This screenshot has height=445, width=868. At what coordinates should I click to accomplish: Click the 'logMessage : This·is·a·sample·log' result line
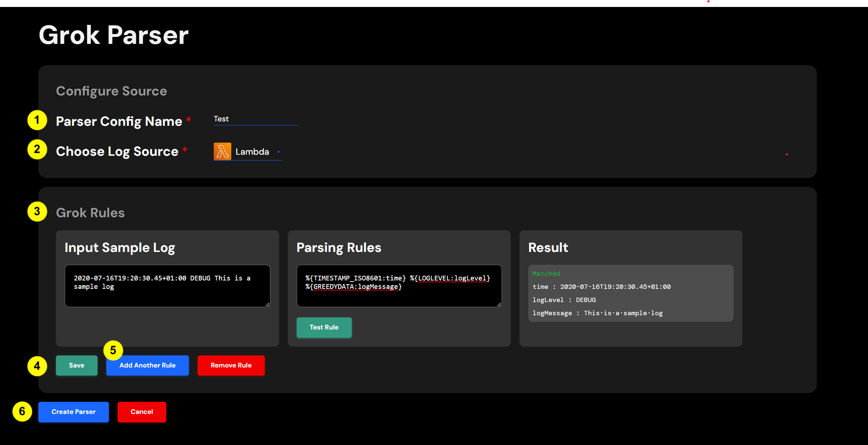click(597, 313)
